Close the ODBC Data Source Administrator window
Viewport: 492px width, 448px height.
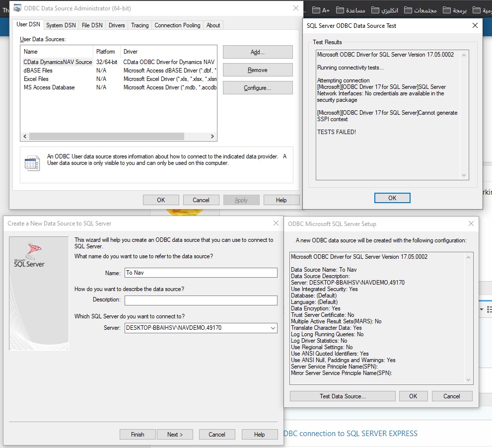click(295, 8)
